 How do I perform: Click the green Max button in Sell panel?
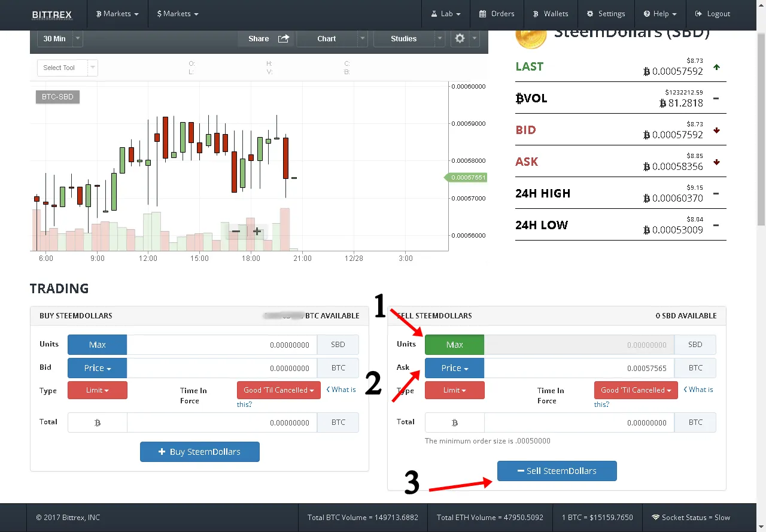tap(454, 345)
